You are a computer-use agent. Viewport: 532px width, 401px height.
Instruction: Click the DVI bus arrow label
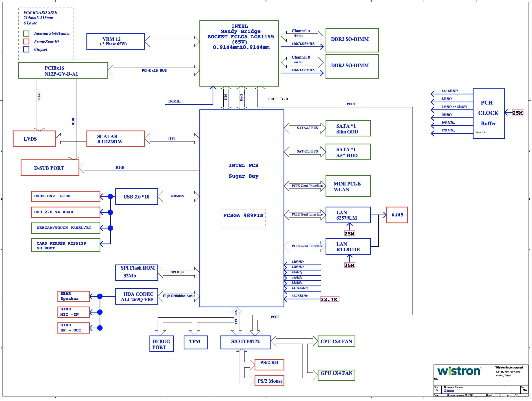[x=172, y=139]
